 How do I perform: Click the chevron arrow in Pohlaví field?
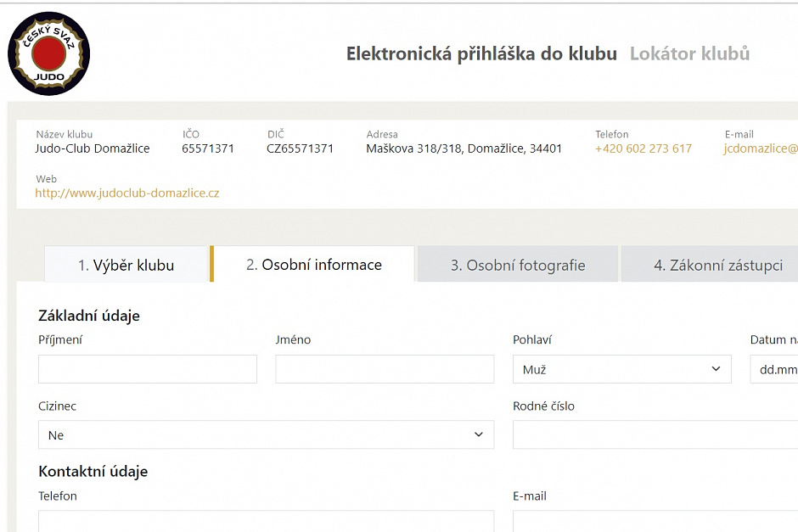click(x=716, y=369)
